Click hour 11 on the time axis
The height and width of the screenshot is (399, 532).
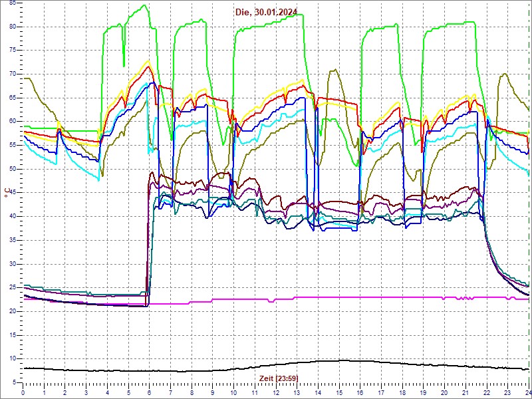255,392
